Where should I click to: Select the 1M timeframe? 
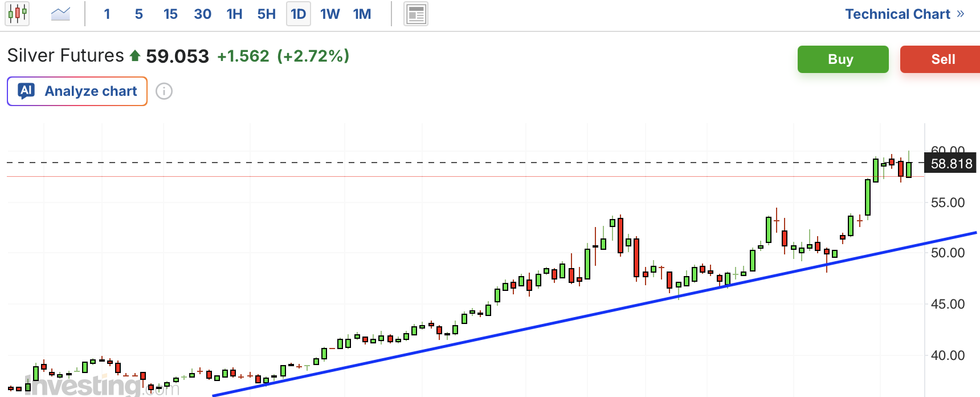coord(362,14)
